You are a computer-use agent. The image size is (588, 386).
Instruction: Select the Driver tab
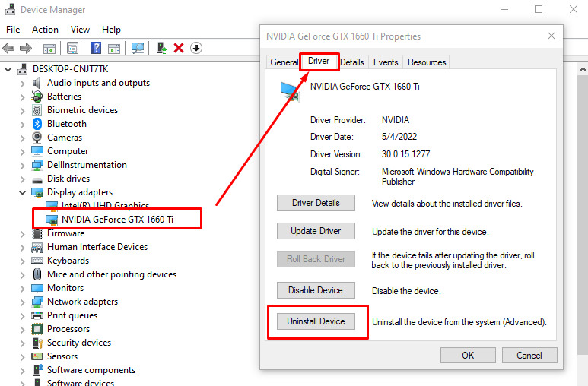(x=319, y=61)
